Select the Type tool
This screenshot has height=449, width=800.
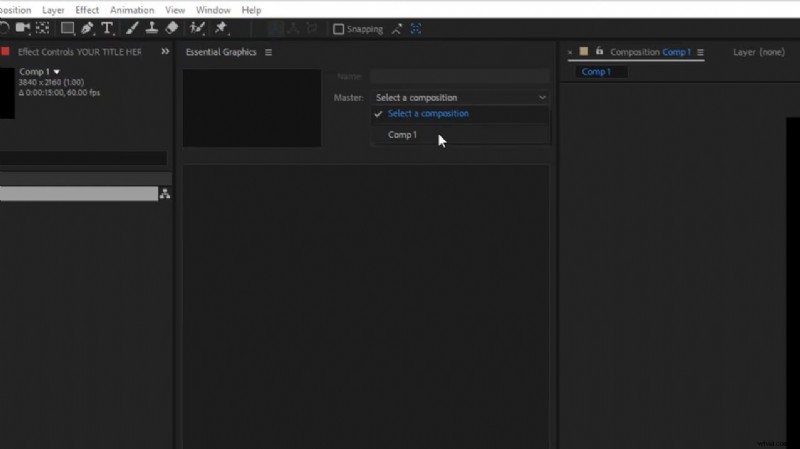point(107,29)
